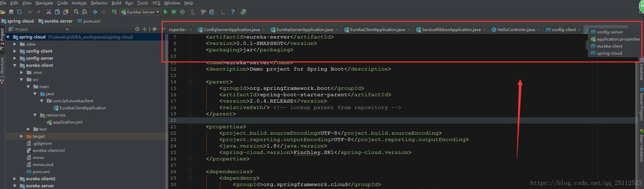This screenshot has width=644, height=189.
Task: Switch to ConfigServerApplication.java tab
Action: click(x=231, y=30)
